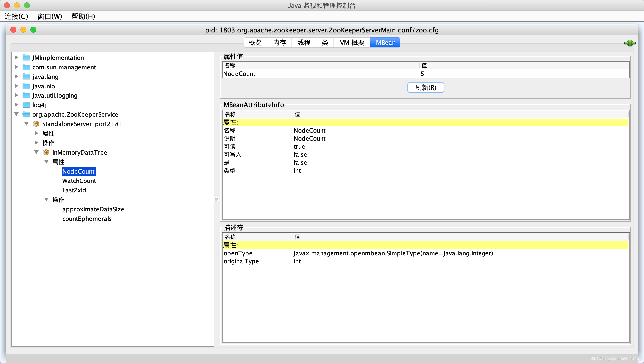Collapse the org.apache.ZooKeeperService node
The width and height of the screenshot is (644, 363).
click(16, 114)
